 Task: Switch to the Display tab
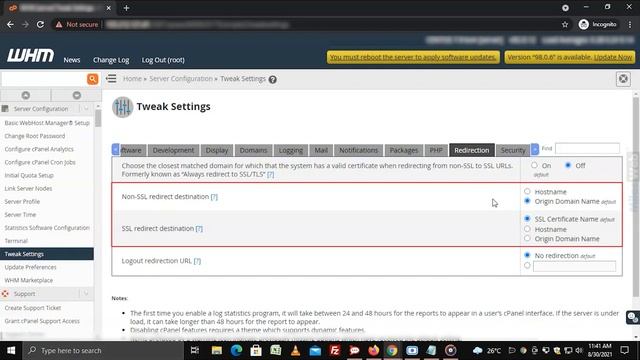pyautogui.click(x=217, y=150)
